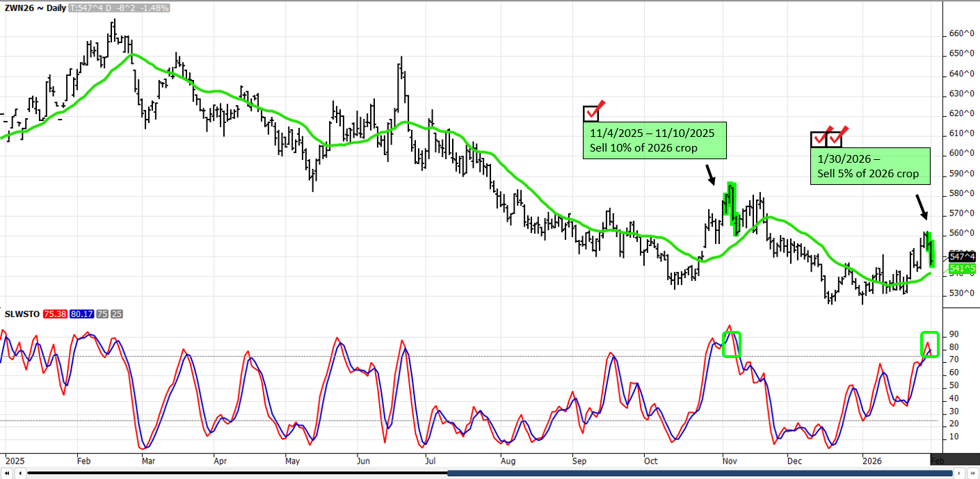The width and height of the screenshot is (980, 479).
Task: Click the first checkbox above January sell note
Action: [x=819, y=138]
